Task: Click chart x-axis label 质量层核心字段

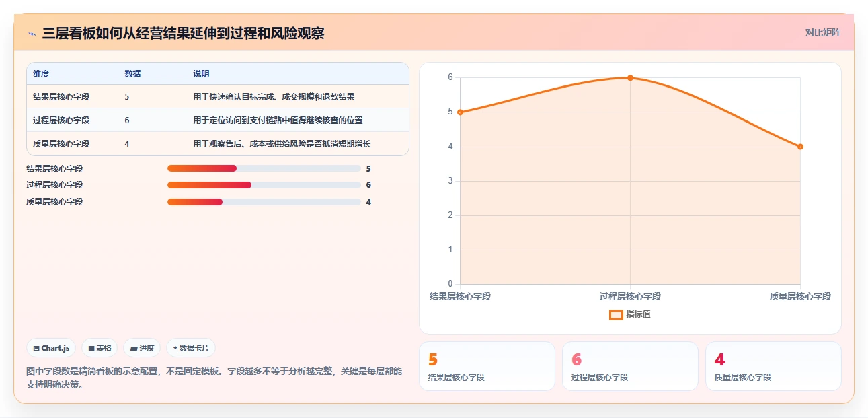Action: coord(800,296)
